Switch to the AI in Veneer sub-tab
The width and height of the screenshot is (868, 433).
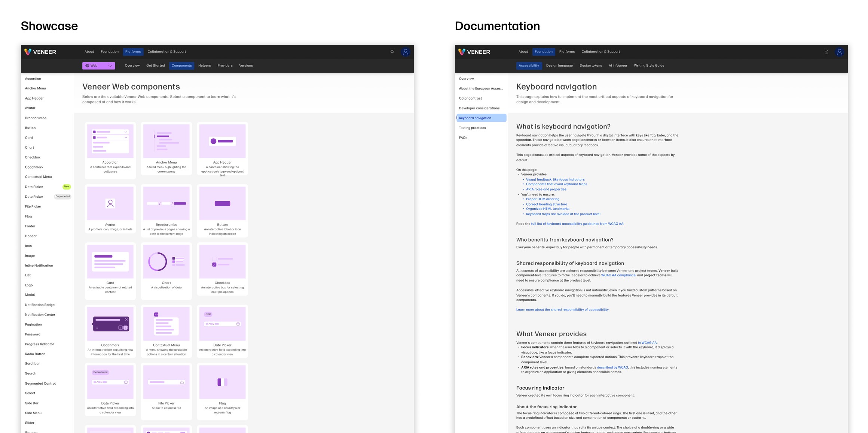click(x=618, y=66)
